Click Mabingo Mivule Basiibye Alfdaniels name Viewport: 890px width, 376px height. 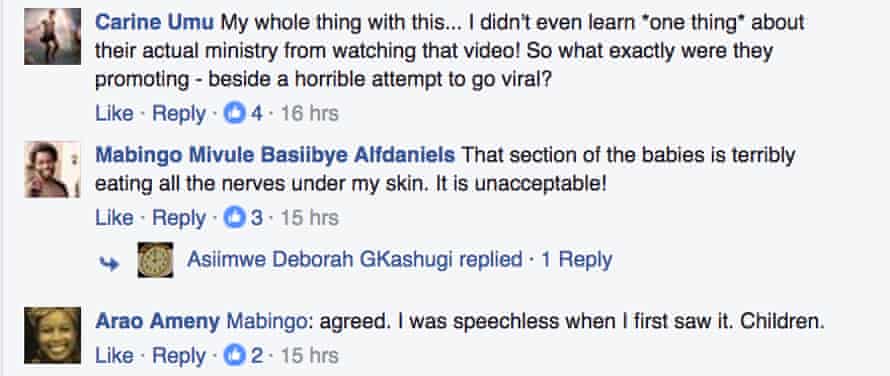(x=275, y=155)
